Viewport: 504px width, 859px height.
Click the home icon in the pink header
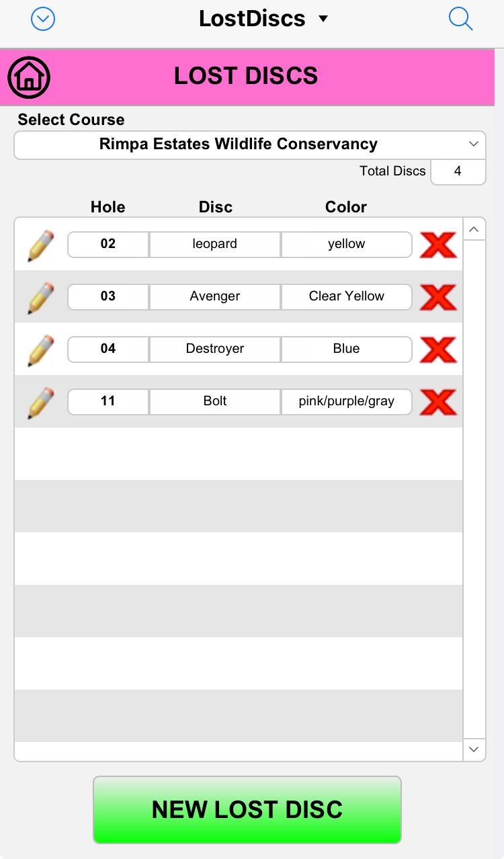29,77
